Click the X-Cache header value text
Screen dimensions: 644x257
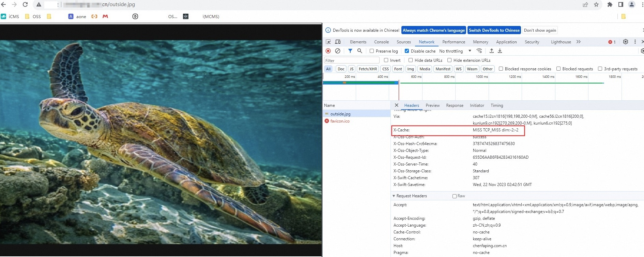(x=495, y=130)
